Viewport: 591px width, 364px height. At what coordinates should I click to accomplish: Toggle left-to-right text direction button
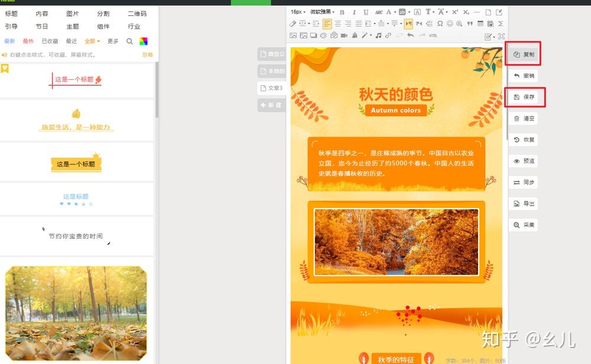[408, 24]
